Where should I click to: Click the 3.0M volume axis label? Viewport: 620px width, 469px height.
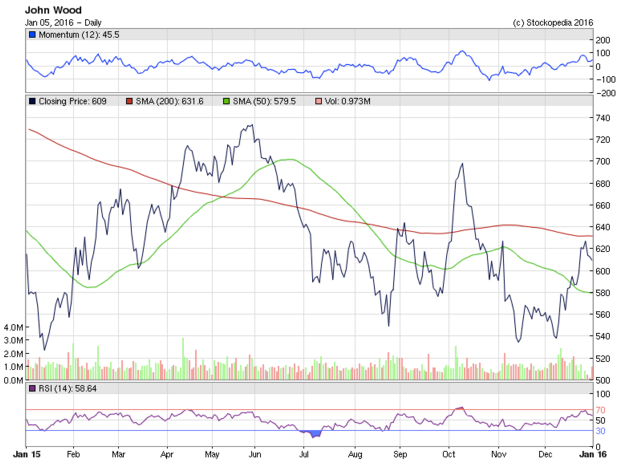(13, 340)
